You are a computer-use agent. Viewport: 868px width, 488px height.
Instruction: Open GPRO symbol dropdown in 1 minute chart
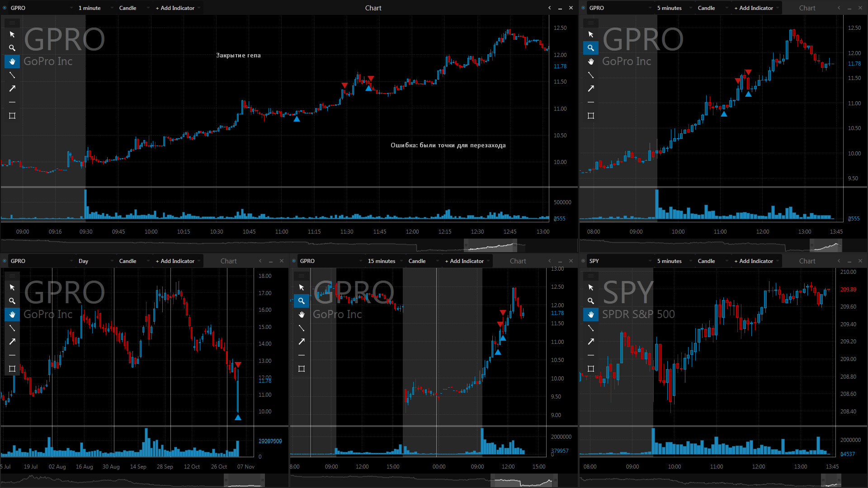[42, 8]
